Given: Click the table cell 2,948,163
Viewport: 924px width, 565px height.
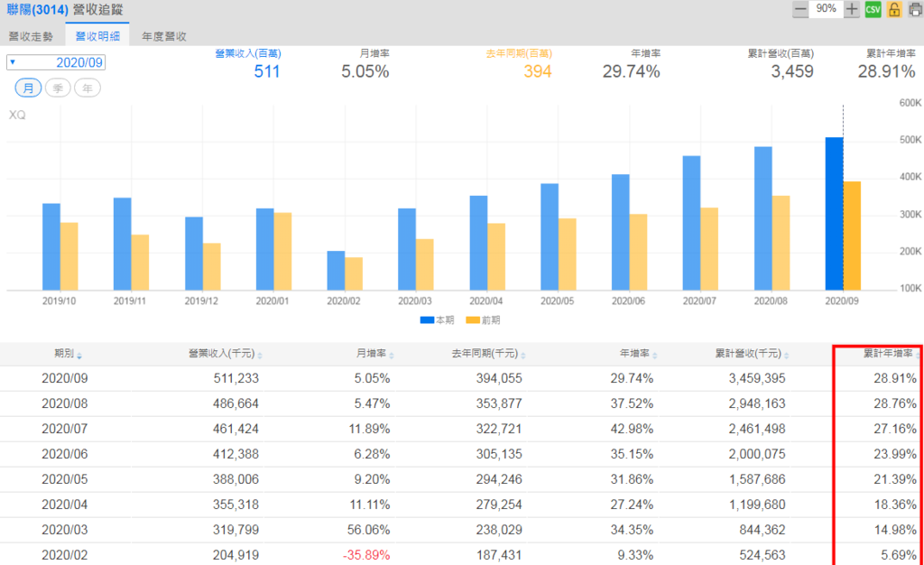Looking at the screenshot, I should [757, 403].
